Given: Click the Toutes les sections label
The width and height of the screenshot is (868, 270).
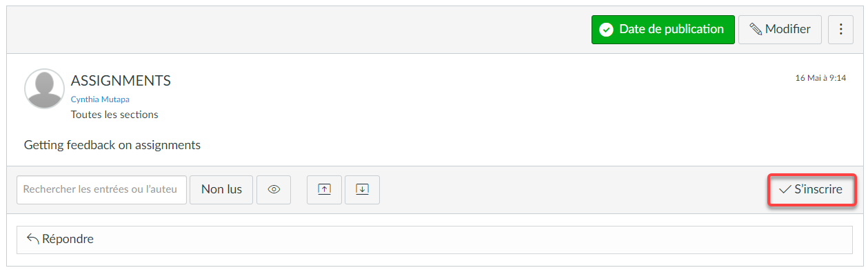Looking at the screenshot, I should (114, 115).
